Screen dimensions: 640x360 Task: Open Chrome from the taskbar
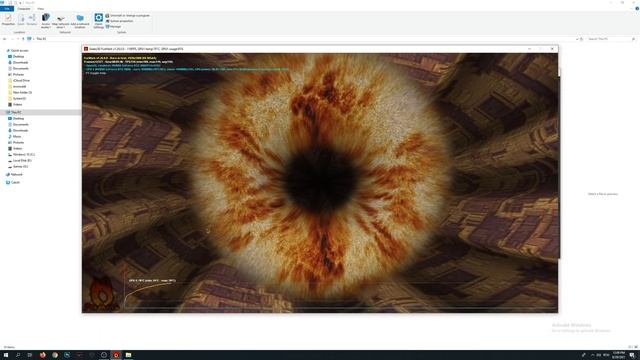[x=55, y=355]
